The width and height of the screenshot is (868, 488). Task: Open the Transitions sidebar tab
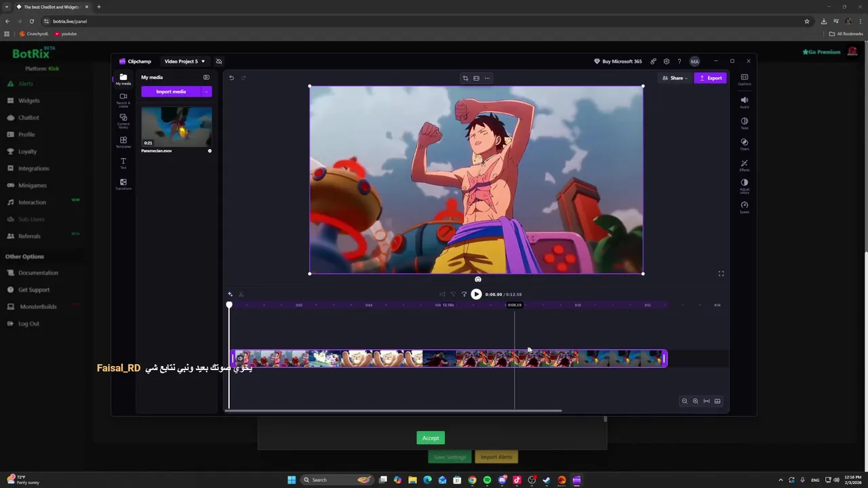point(123,184)
